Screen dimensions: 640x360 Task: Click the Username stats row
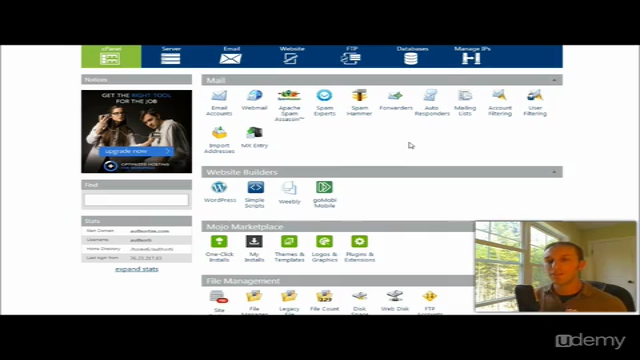coord(136,240)
